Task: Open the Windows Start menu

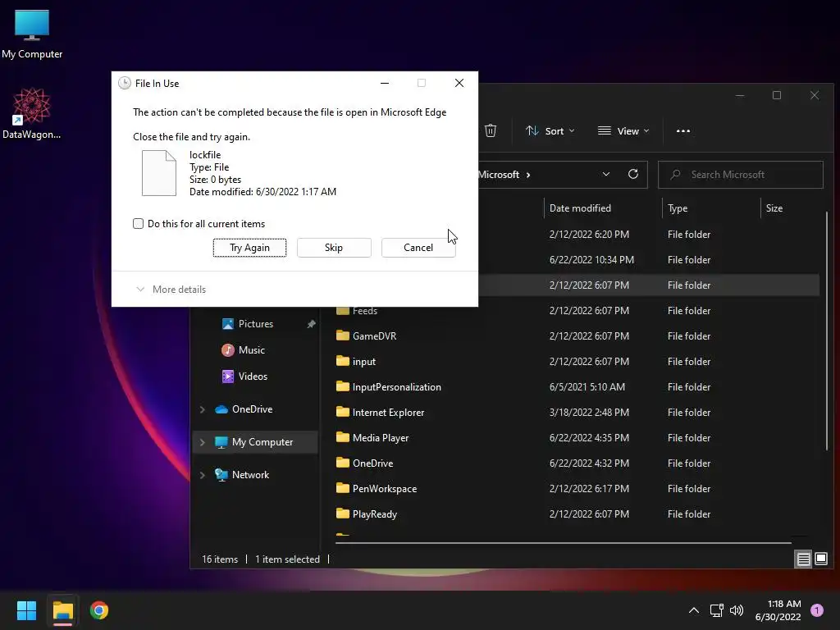Action: point(26,610)
